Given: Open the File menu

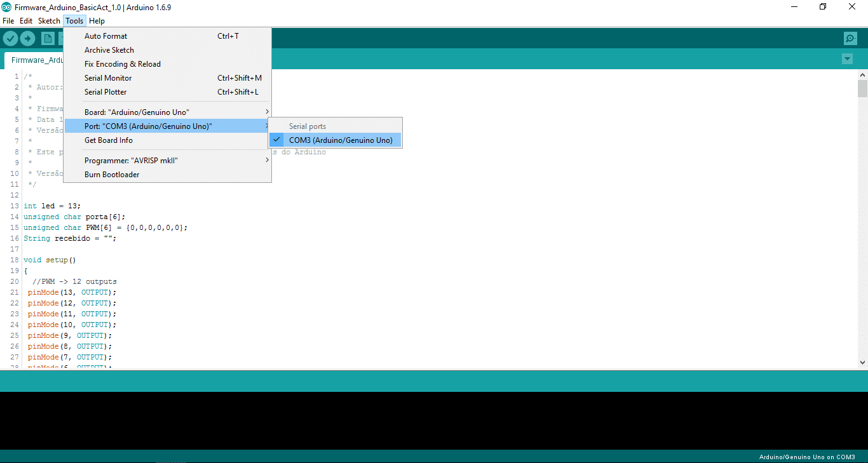Looking at the screenshot, I should point(8,21).
